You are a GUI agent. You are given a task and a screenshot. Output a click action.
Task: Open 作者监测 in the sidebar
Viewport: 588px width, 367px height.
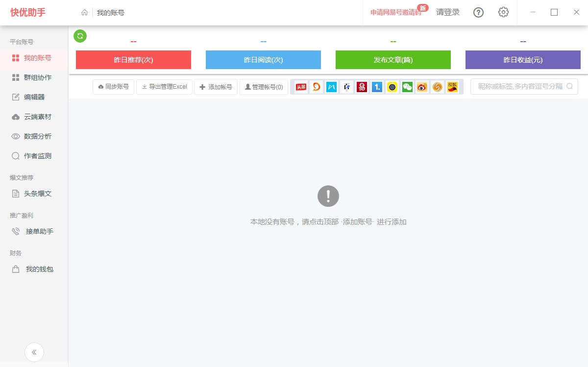(34, 156)
